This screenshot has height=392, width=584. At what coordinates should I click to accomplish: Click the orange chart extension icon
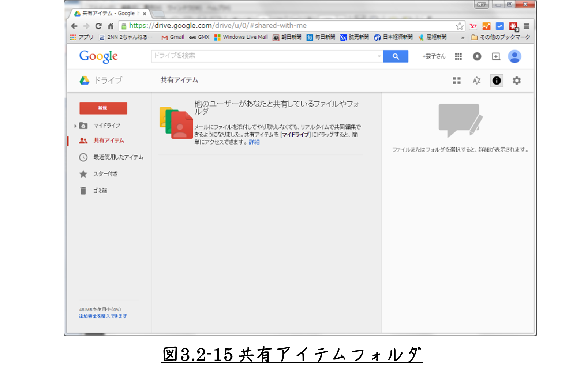tap(486, 26)
